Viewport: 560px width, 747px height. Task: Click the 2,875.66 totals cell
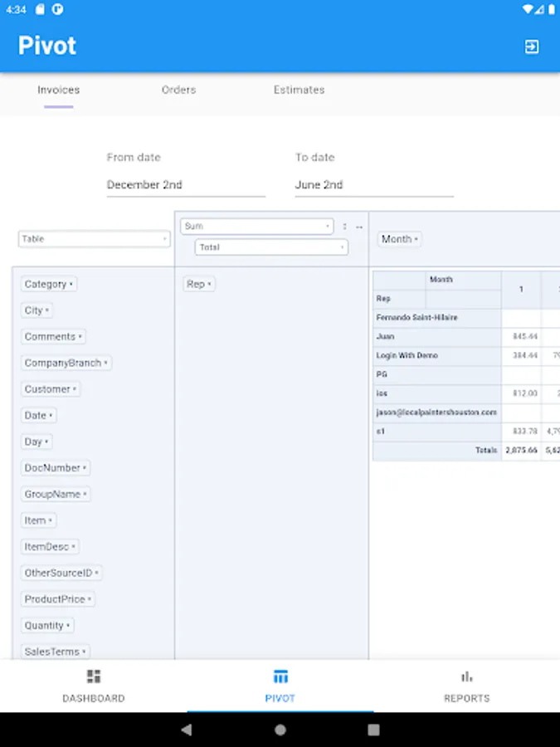[521, 451]
